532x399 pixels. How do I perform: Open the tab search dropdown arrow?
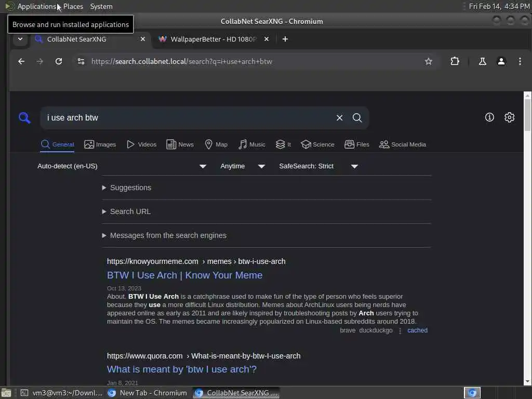[20, 39]
